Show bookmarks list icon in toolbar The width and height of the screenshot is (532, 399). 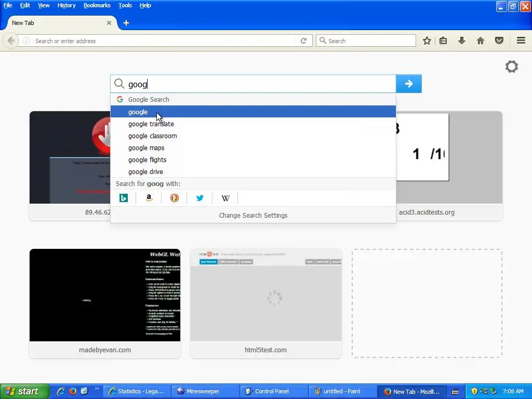(443, 41)
